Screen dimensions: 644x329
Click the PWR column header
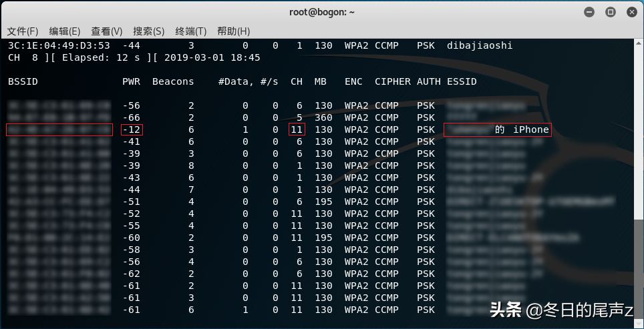[x=132, y=81]
